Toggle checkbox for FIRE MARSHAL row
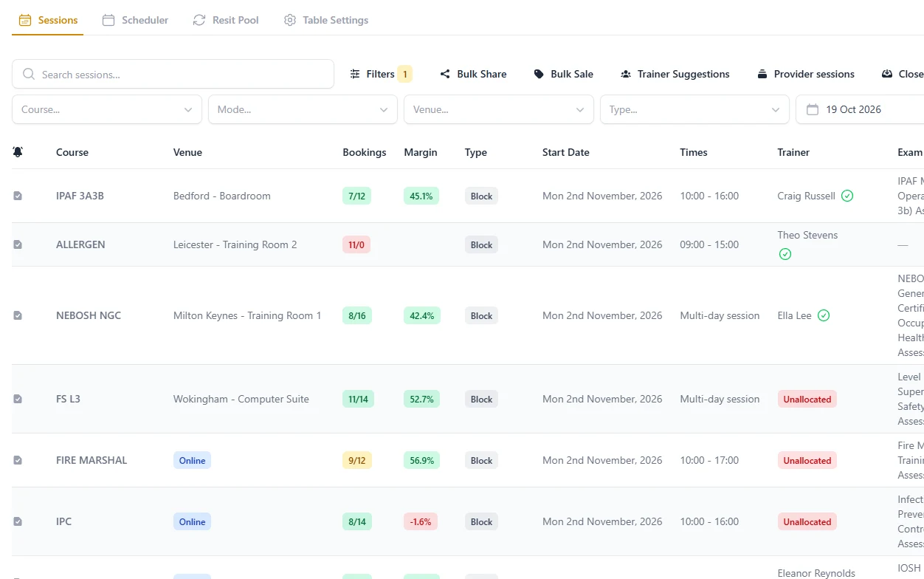924x579 pixels. pos(18,460)
